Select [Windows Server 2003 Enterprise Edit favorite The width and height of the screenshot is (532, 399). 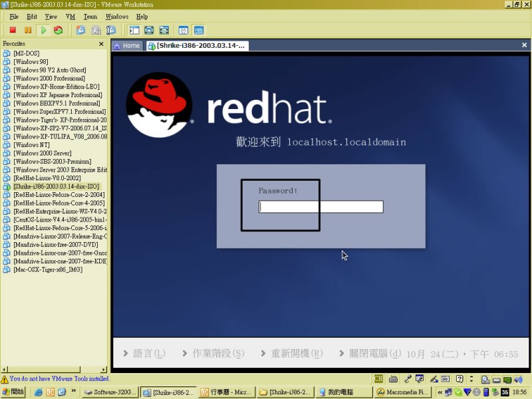[60, 170]
